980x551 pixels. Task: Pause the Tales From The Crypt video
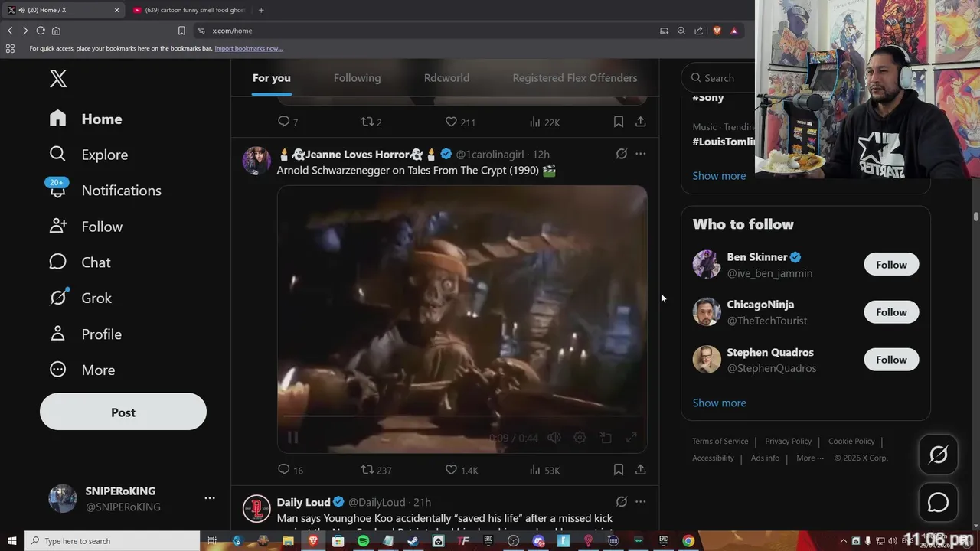292,438
